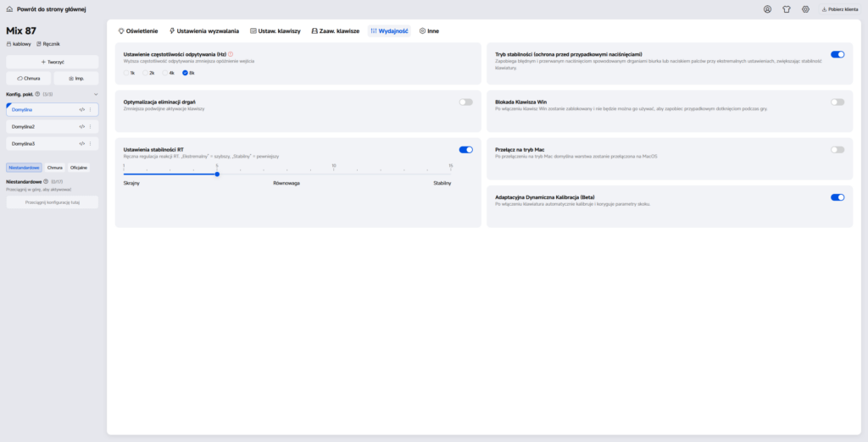
Task: Open the Inne tab
Action: pyautogui.click(x=429, y=31)
